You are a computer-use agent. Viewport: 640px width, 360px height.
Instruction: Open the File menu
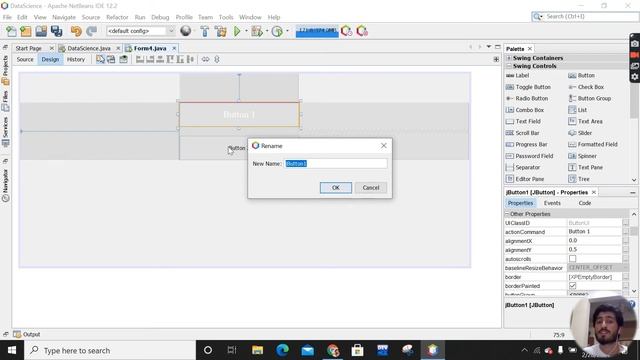[x=7, y=17]
